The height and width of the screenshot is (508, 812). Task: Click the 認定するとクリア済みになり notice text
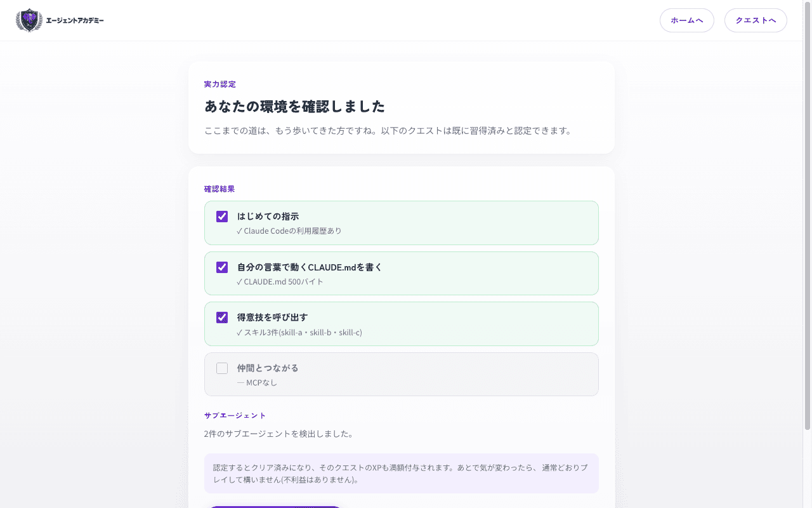click(402, 473)
